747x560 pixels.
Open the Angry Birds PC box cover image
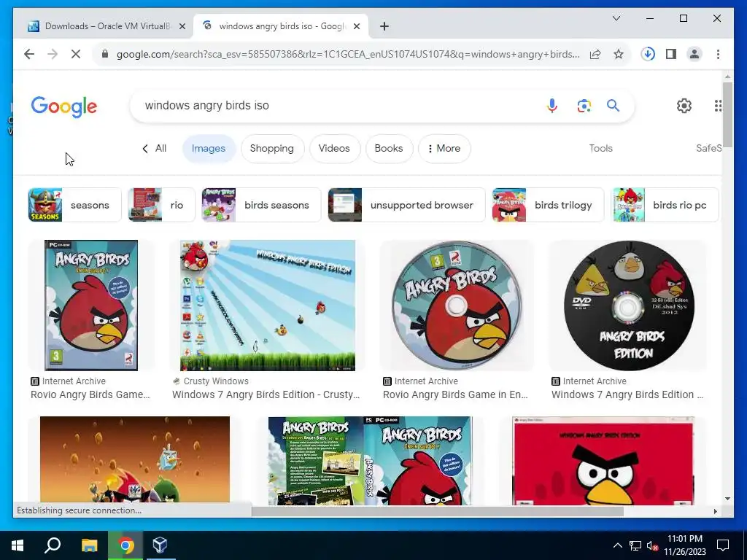tap(91, 306)
